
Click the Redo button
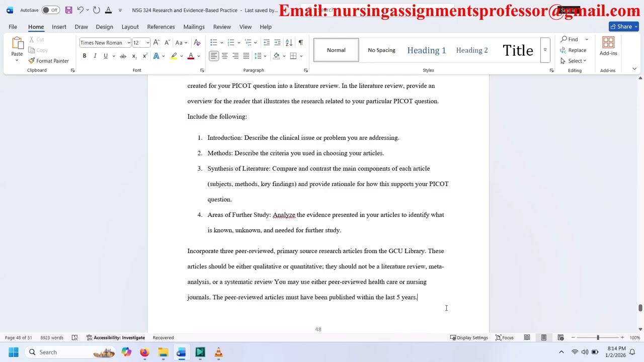click(97, 10)
